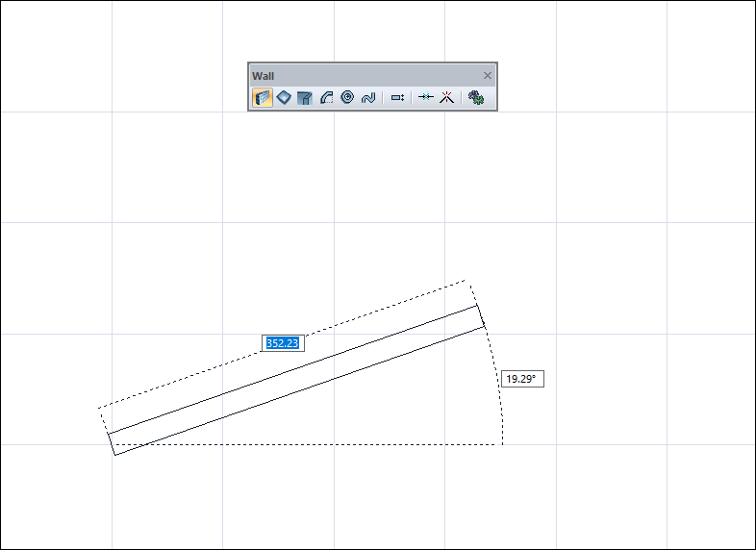756x550 pixels.
Task: Activate the arc wall tool
Action: pos(326,97)
